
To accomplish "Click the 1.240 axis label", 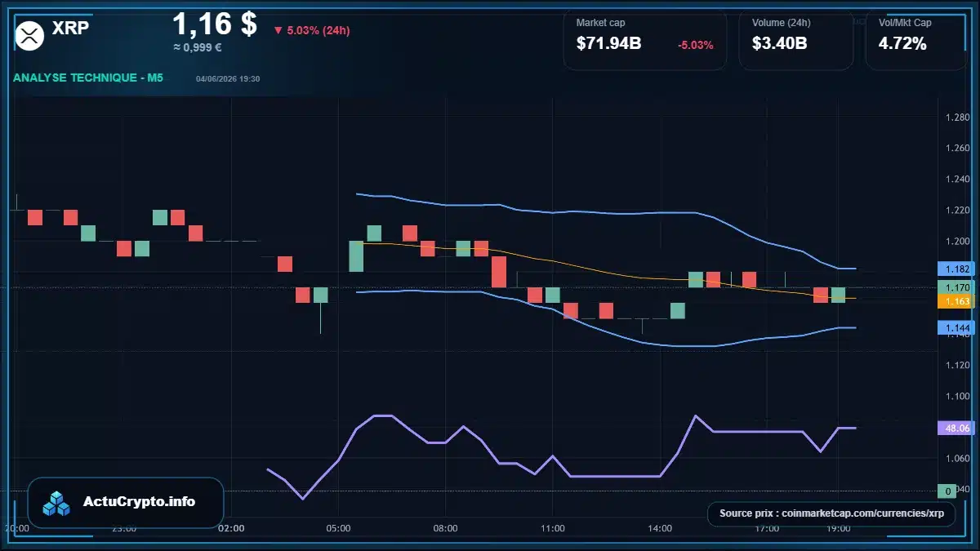I will (x=957, y=180).
